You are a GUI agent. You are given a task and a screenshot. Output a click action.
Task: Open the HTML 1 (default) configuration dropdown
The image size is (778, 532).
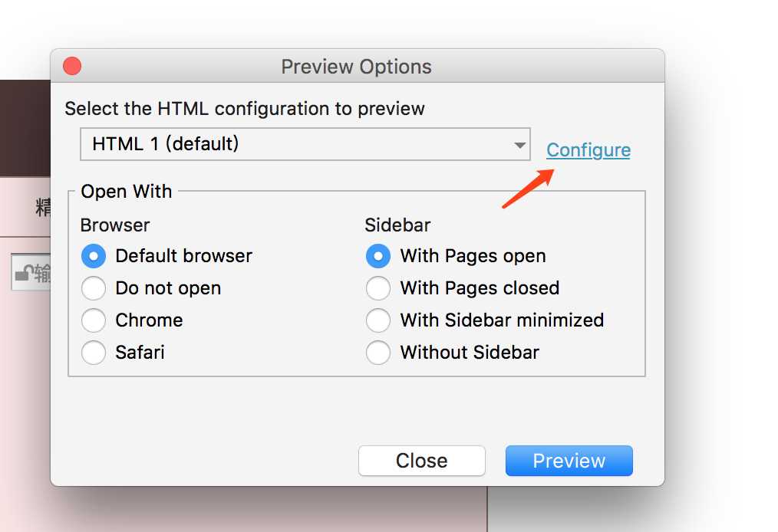pos(305,144)
